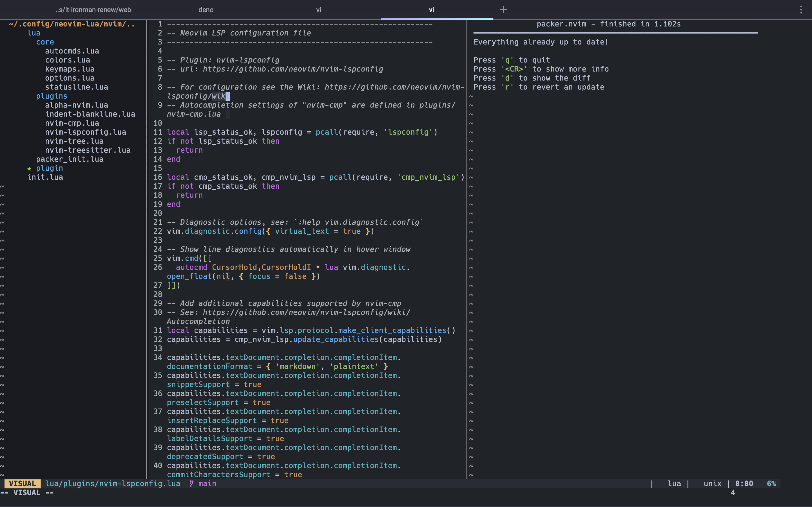Select nvim-lspconfig.lua in the file tree
The height and width of the screenshot is (507, 812).
[x=85, y=132]
